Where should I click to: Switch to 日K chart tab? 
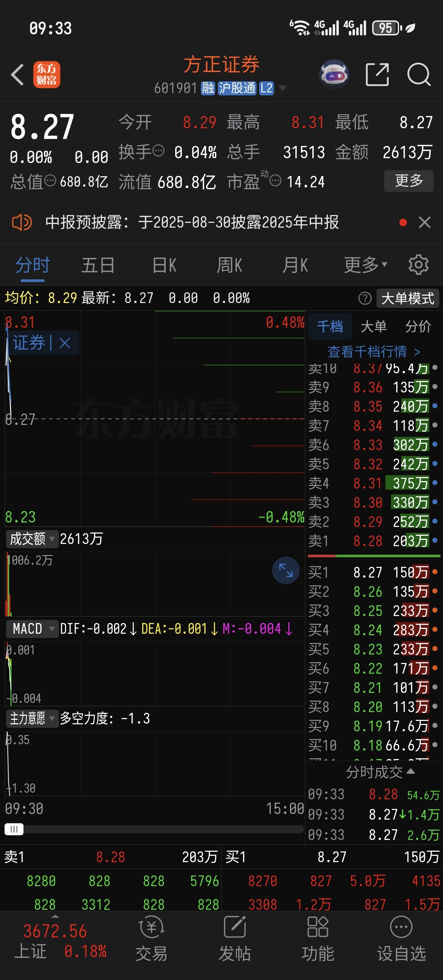[x=164, y=265]
